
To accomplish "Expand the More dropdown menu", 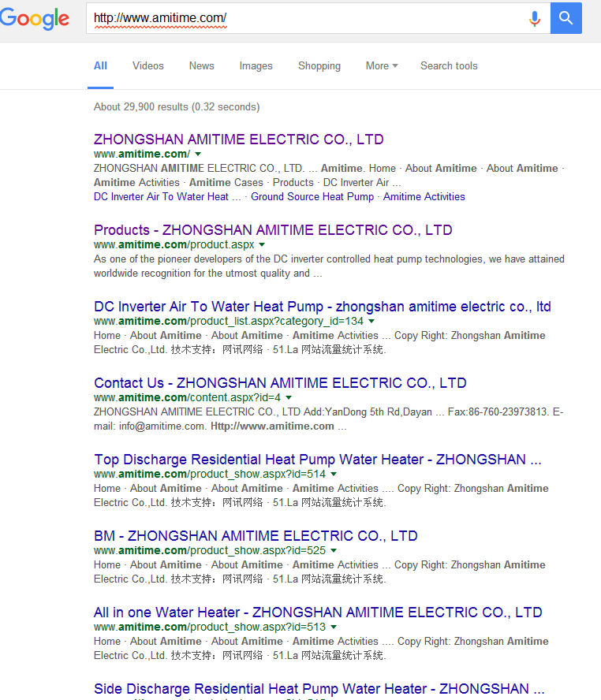I will coord(382,66).
